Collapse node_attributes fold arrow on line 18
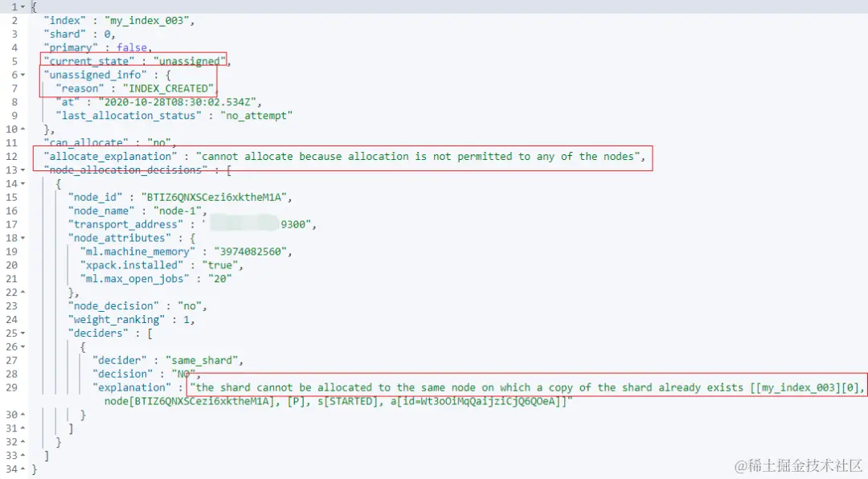 pos(23,238)
